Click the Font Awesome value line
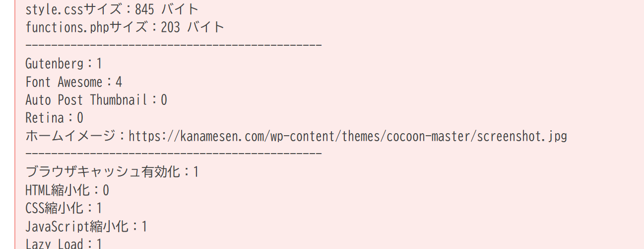 pyautogui.click(x=73, y=82)
